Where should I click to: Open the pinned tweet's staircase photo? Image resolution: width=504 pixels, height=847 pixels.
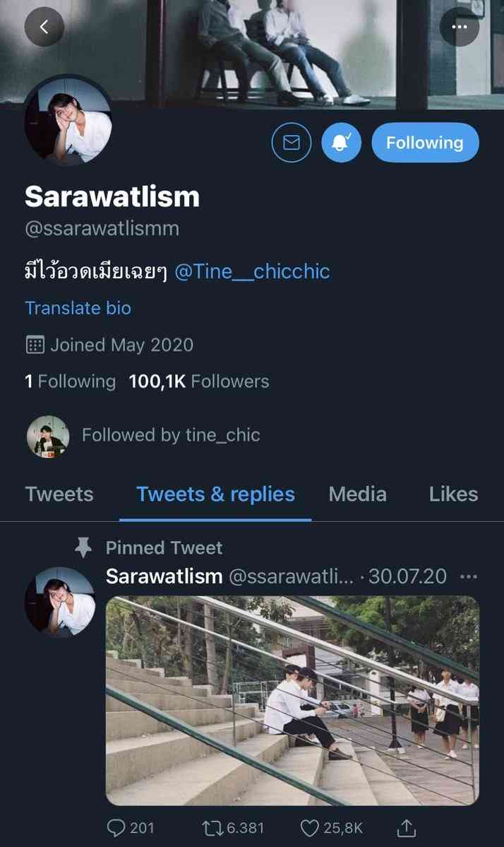292,700
